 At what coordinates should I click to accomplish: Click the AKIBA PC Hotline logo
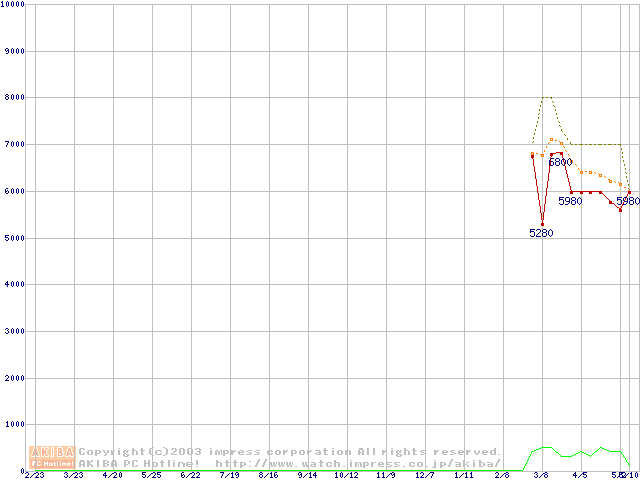tap(53, 457)
